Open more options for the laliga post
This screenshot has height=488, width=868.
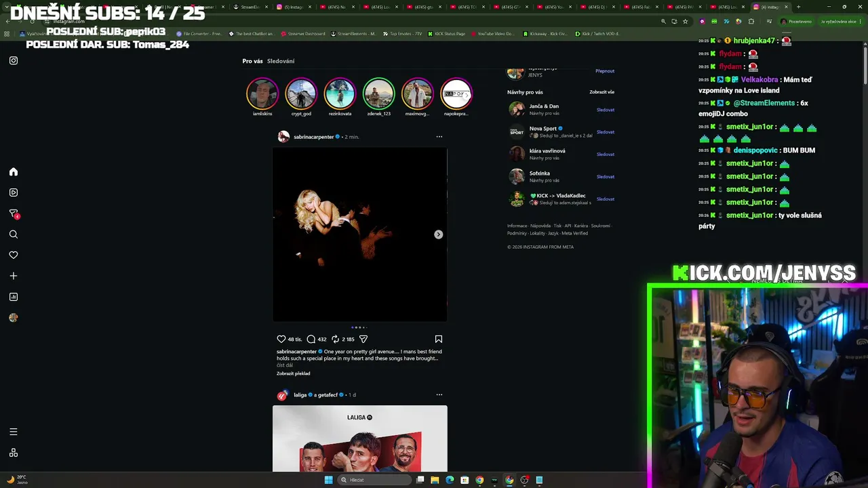439,394
